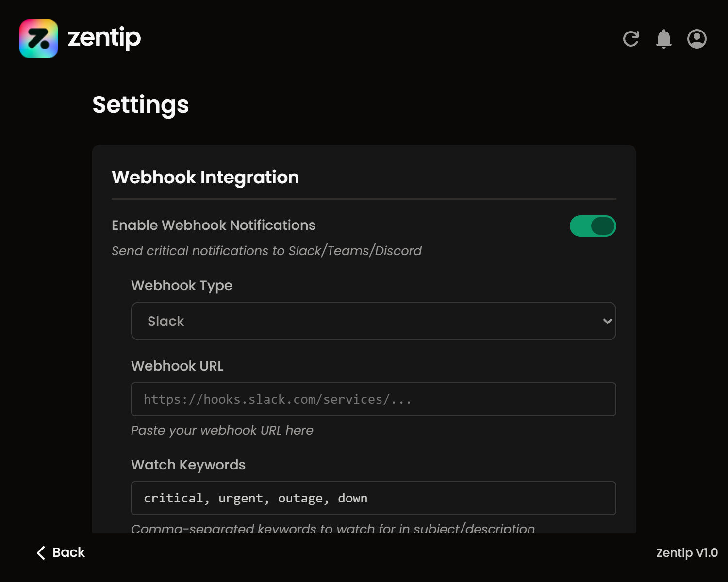
Task: Click 'Paste your webhook URL here' hint
Action: (222, 430)
